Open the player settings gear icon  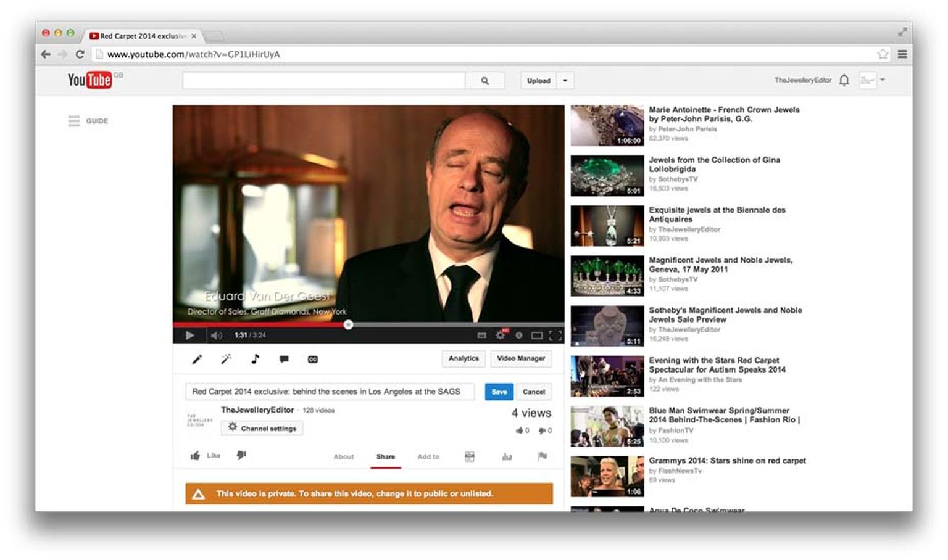[x=501, y=335]
